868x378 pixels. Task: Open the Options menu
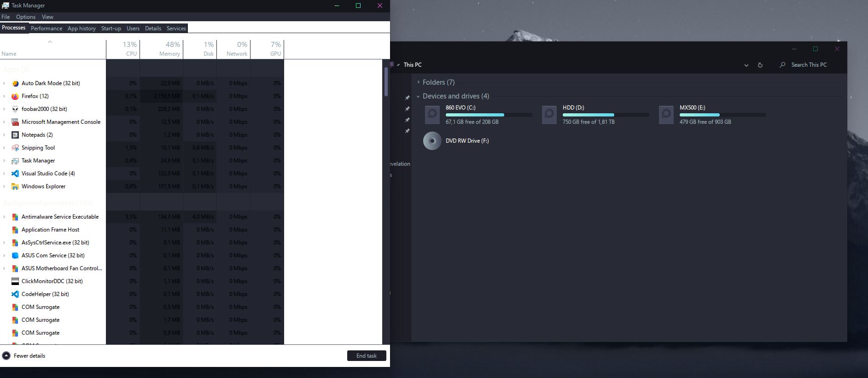pos(26,17)
